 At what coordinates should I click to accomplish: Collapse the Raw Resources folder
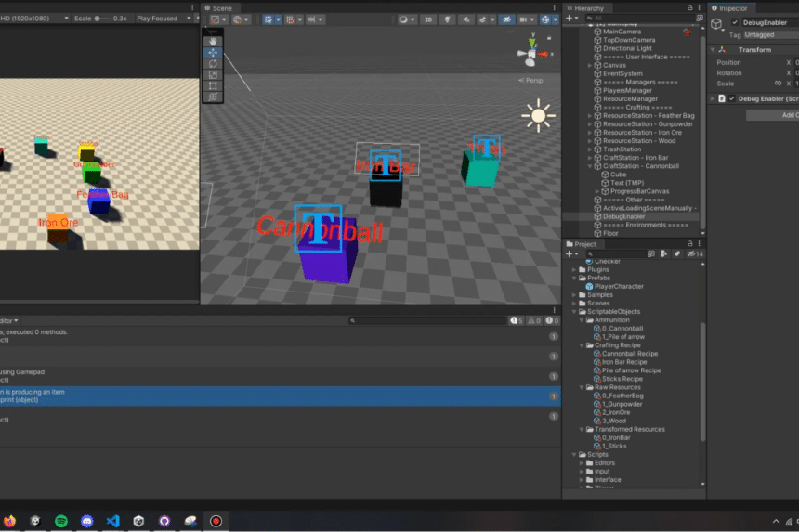582,387
